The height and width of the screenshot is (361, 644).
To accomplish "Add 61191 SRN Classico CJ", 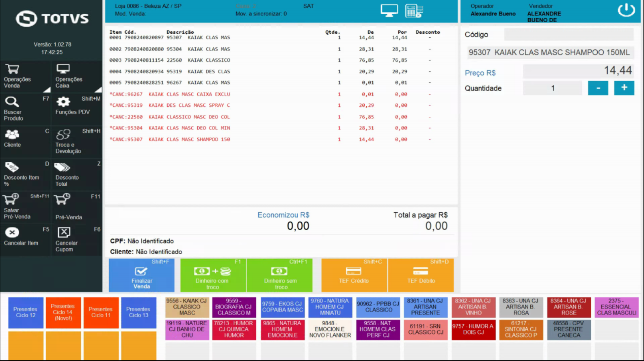I will pyautogui.click(x=426, y=330).
